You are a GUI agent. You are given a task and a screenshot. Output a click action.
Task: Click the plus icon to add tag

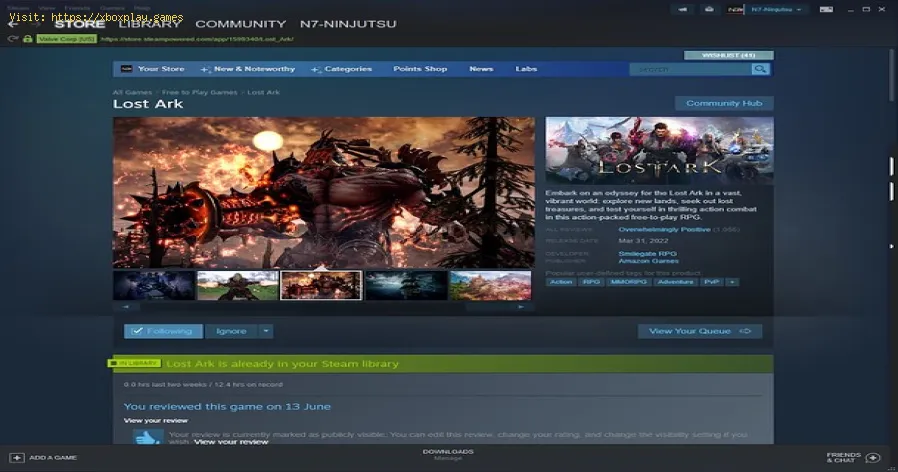732,282
